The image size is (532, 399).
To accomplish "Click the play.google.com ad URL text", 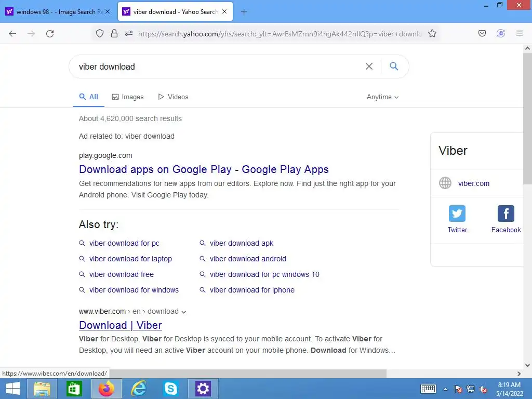I will coord(105,155).
